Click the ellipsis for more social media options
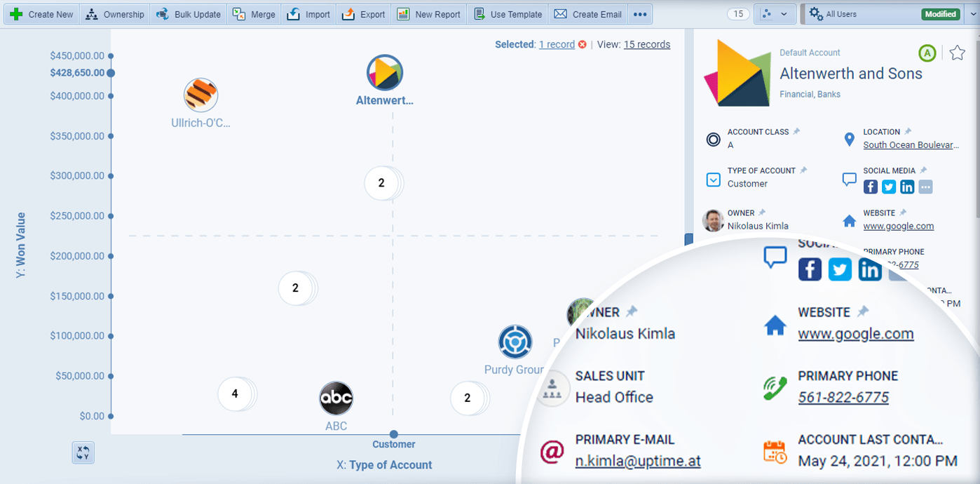The image size is (980, 484). tap(925, 187)
